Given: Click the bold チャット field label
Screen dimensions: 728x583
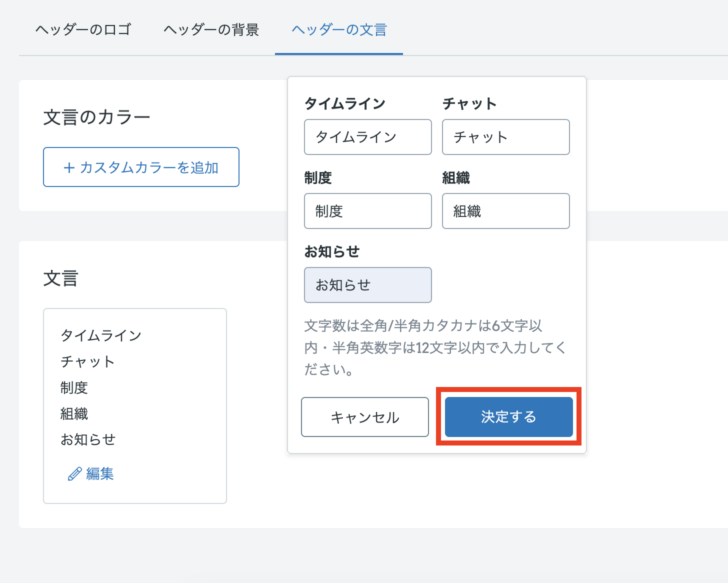Looking at the screenshot, I should click(x=469, y=103).
